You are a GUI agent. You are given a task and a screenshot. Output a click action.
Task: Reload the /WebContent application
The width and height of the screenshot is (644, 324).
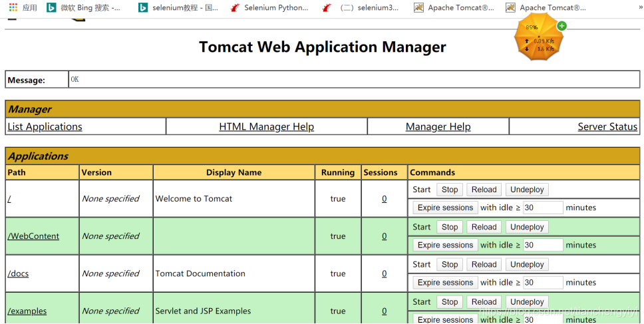[x=484, y=227]
